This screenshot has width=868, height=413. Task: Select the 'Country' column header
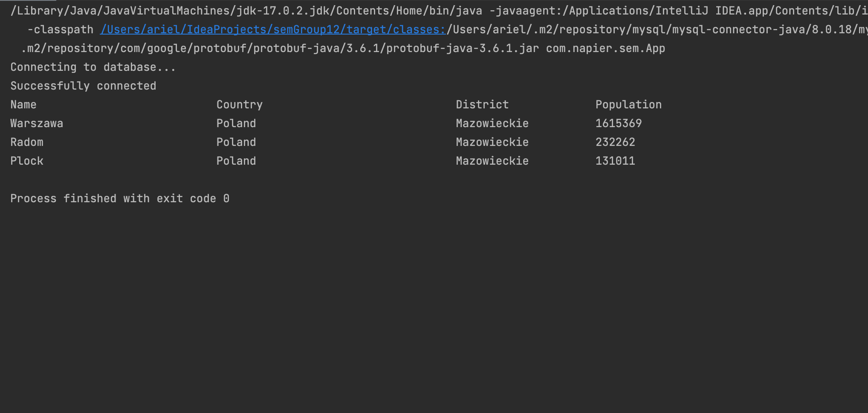point(239,105)
